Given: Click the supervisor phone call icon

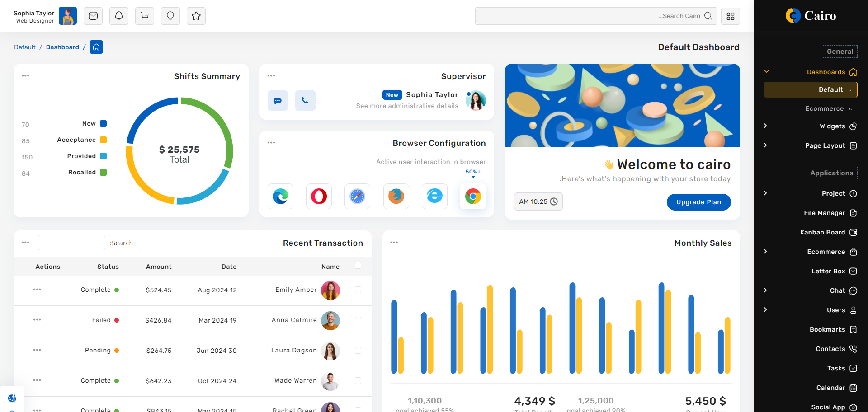Looking at the screenshot, I should click(x=305, y=100).
